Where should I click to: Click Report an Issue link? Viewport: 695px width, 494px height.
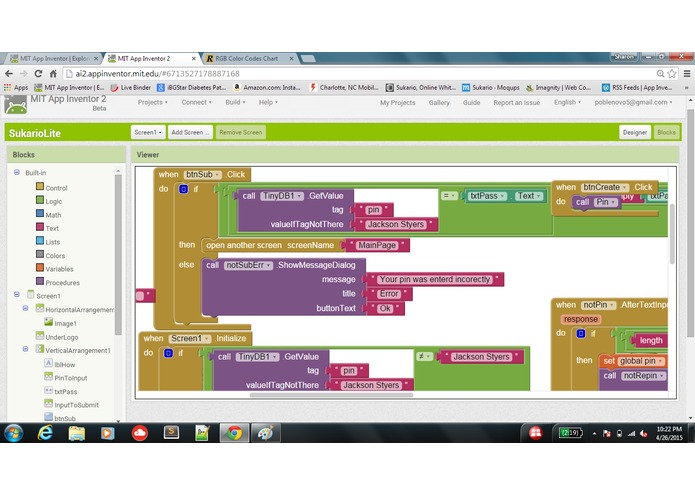click(516, 102)
